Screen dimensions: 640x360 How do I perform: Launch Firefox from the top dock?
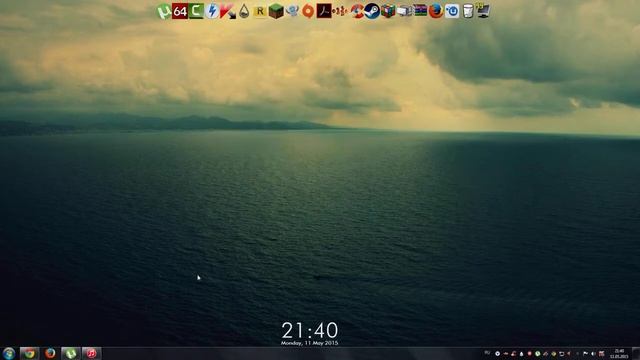click(x=436, y=11)
